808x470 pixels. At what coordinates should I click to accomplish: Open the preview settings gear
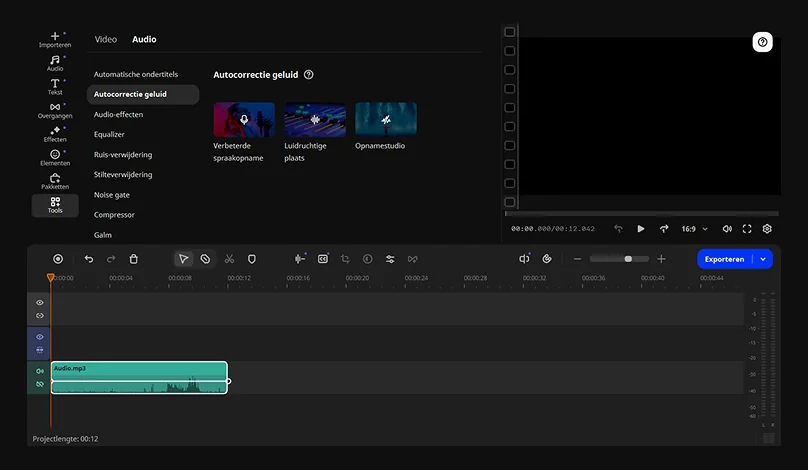767,229
